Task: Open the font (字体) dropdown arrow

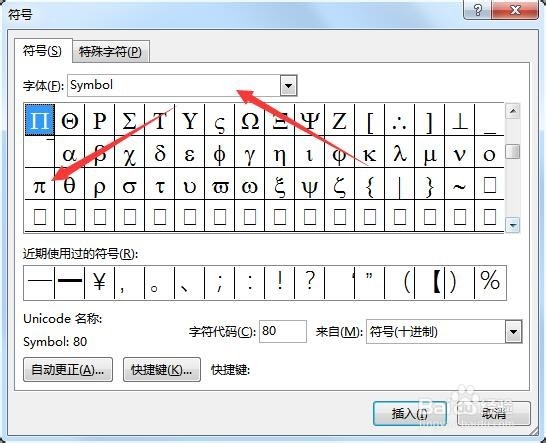Action: click(x=288, y=85)
